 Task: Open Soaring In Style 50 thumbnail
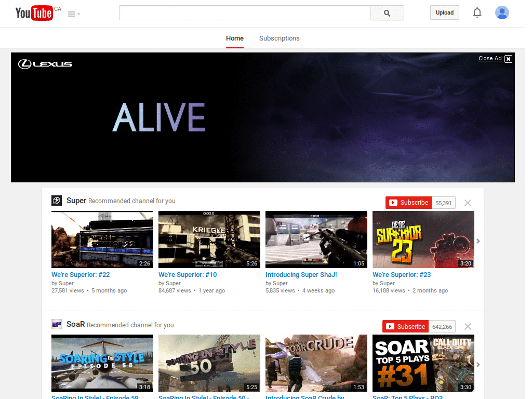pos(209,363)
